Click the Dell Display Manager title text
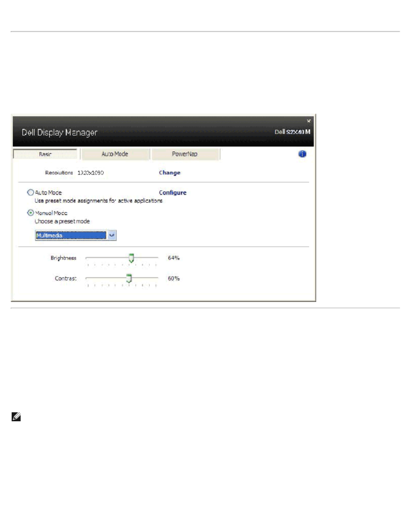The height and width of the screenshot is (532, 411). (x=59, y=133)
